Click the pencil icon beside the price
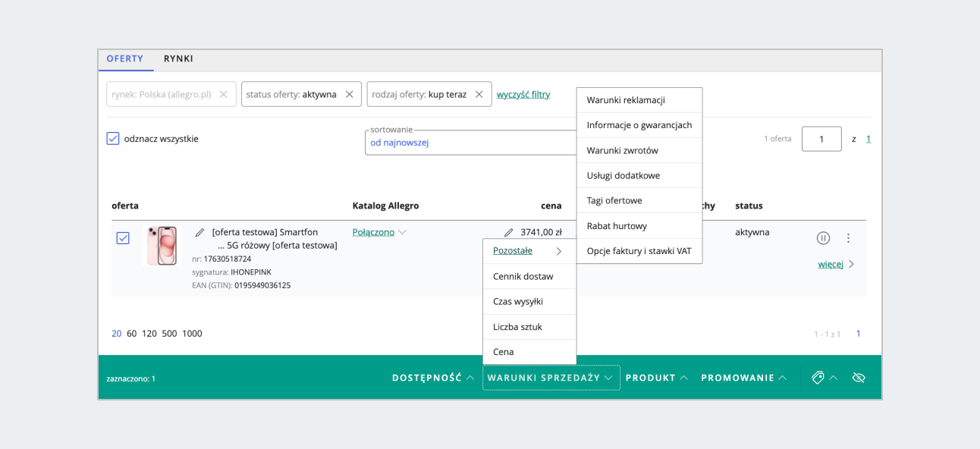 click(x=508, y=233)
